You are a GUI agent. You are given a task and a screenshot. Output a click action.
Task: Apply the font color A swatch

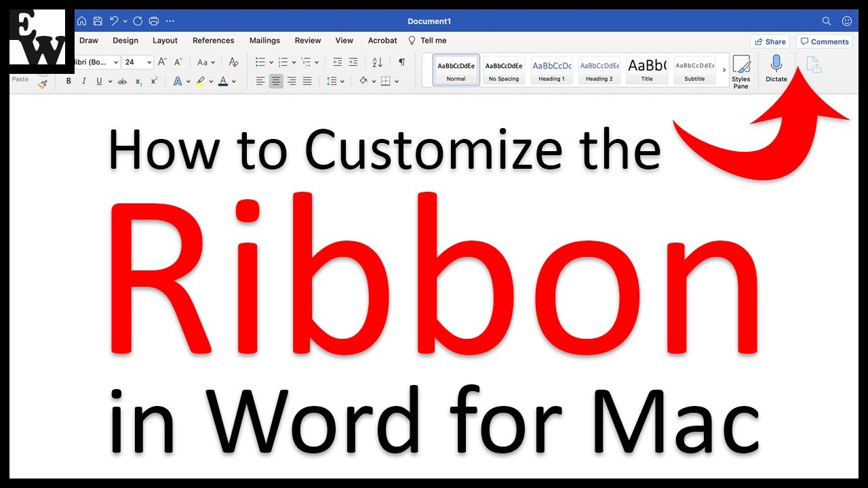pyautogui.click(x=223, y=81)
